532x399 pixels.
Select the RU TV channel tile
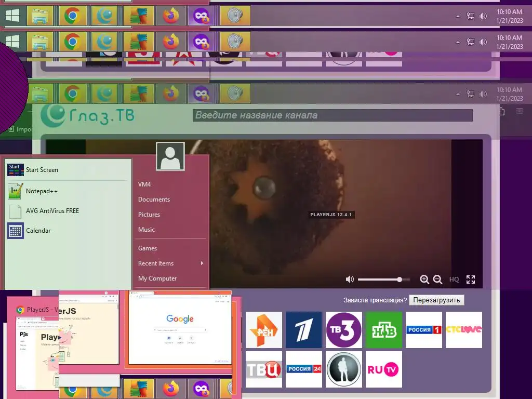point(384,369)
